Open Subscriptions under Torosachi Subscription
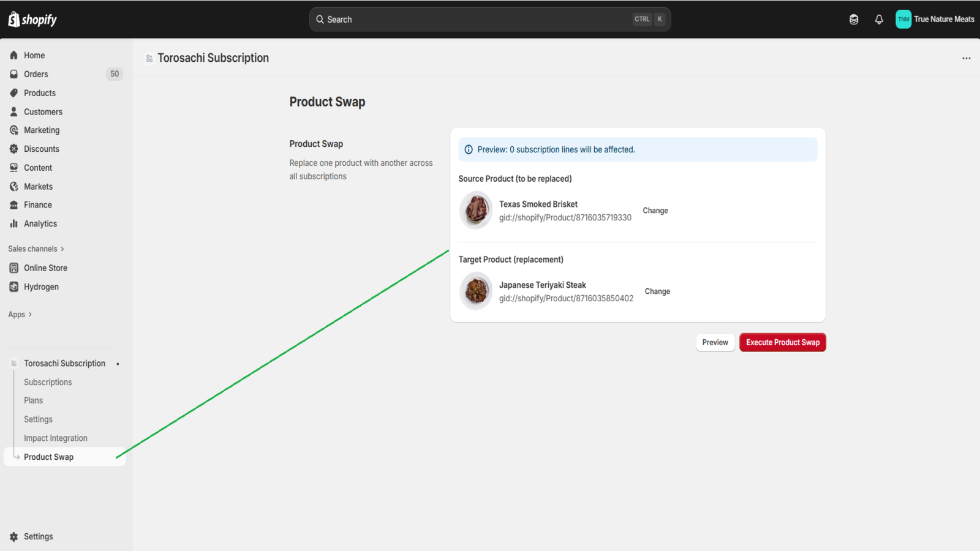The image size is (980, 551). [x=48, y=382]
